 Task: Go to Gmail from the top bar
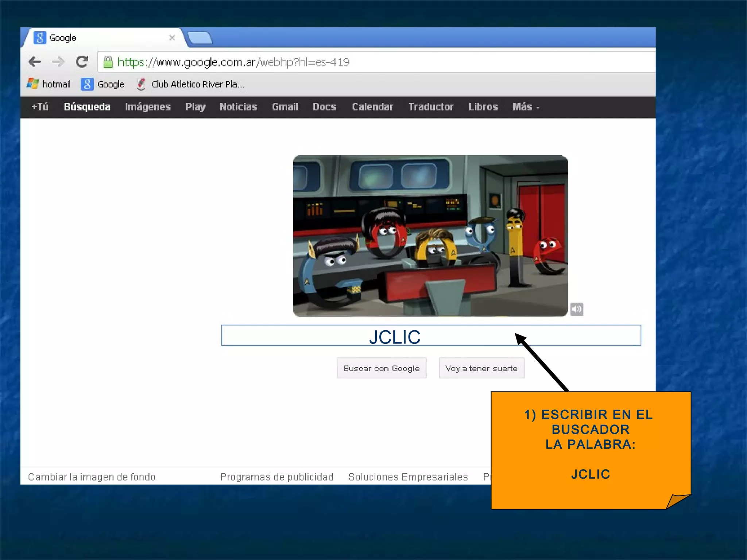(x=285, y=107)
